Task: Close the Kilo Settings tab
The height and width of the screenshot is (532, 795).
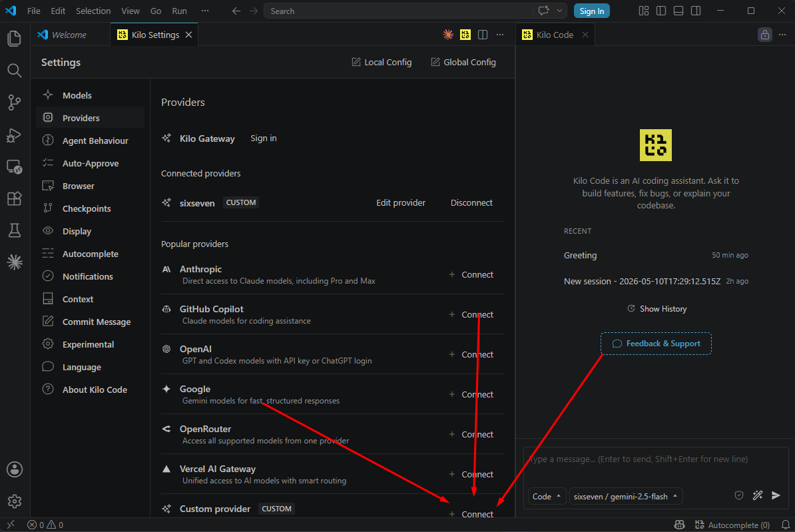Action: [188, 35]
